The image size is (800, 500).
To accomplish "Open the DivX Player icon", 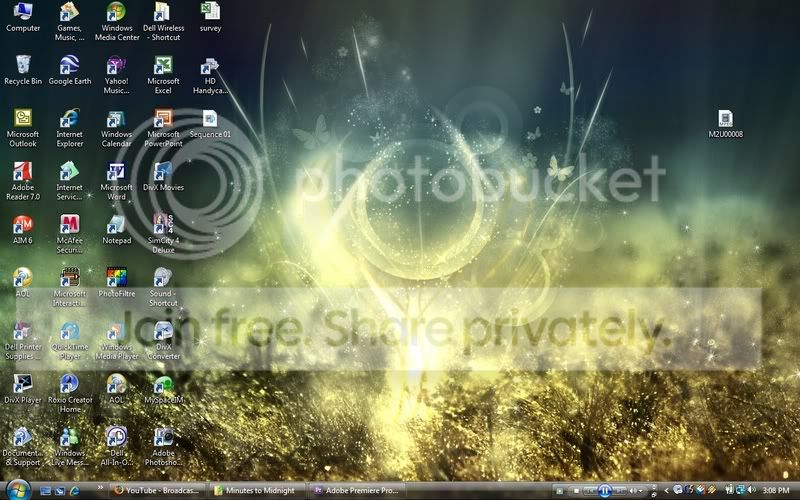I will tap(23, 389).
